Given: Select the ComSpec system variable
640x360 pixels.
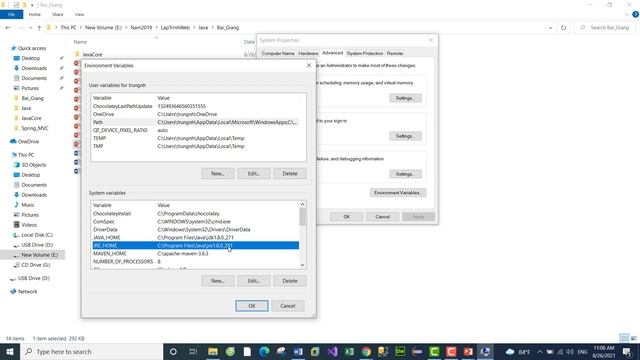Looking at the screenshot, I should coord(195,222).
